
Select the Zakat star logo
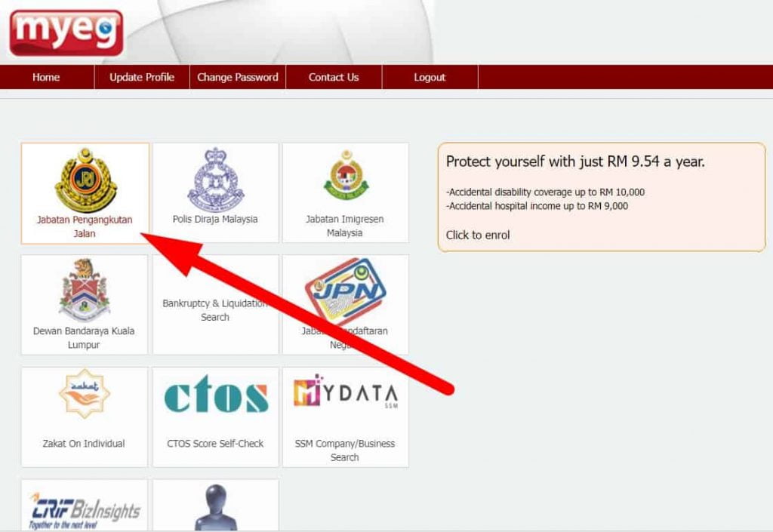point(84,393)
